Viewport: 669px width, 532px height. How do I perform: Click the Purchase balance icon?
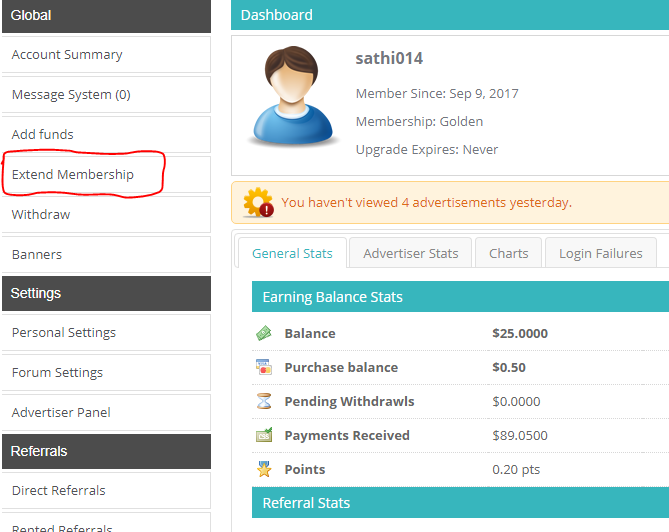point(264,367)
